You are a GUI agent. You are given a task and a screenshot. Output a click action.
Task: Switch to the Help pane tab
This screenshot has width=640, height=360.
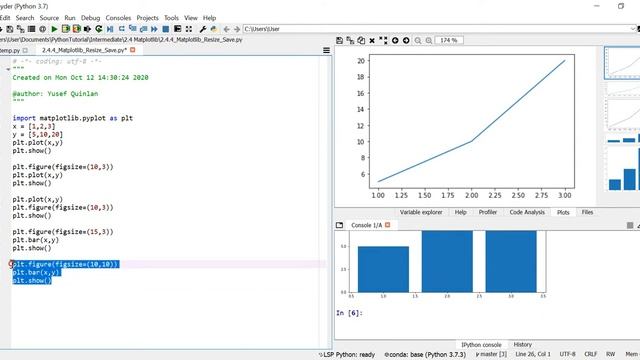click(460, 212)
